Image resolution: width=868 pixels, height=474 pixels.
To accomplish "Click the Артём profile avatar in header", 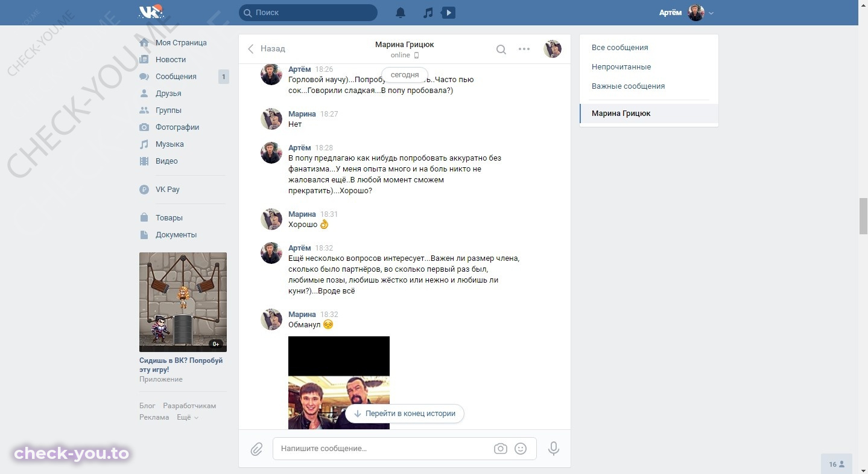I will click(696, 13).
